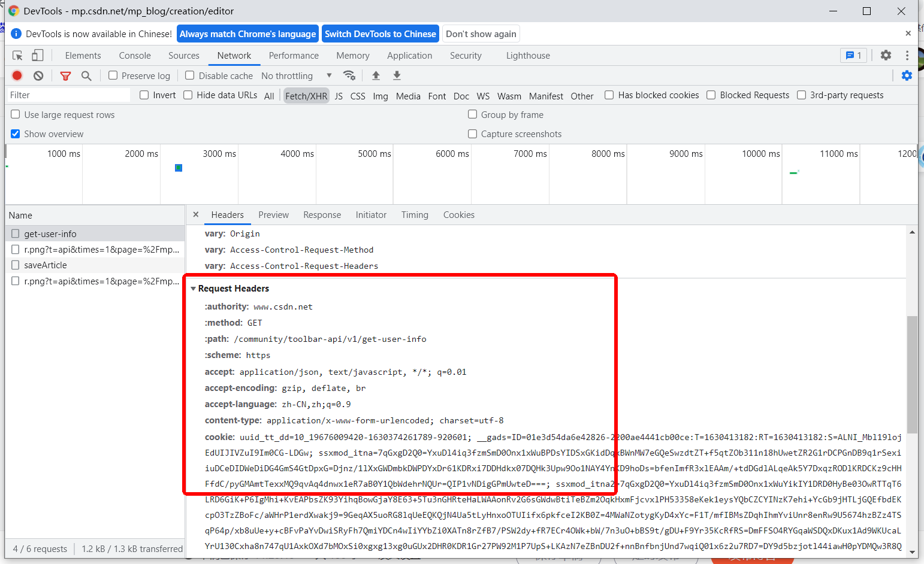
Task: Open the network search panel
Action: pos(86,75)
